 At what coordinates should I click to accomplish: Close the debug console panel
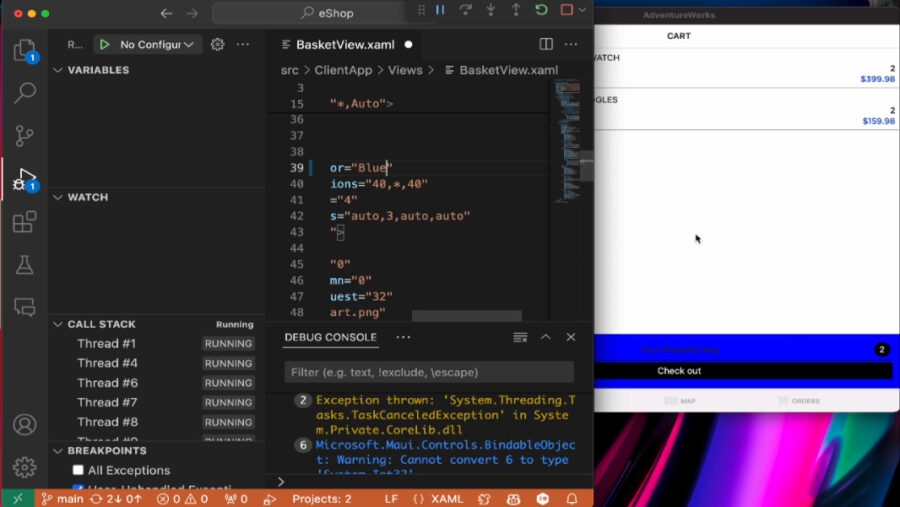[x=571, y=337]
